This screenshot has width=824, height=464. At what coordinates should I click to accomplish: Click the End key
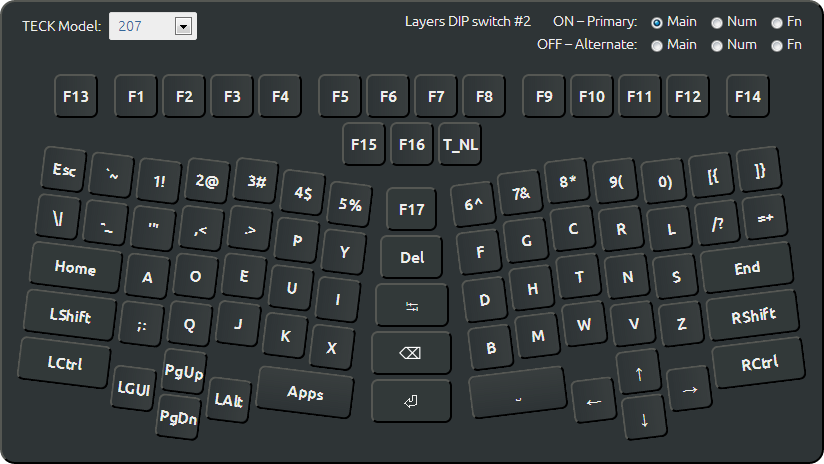(747, 268)
